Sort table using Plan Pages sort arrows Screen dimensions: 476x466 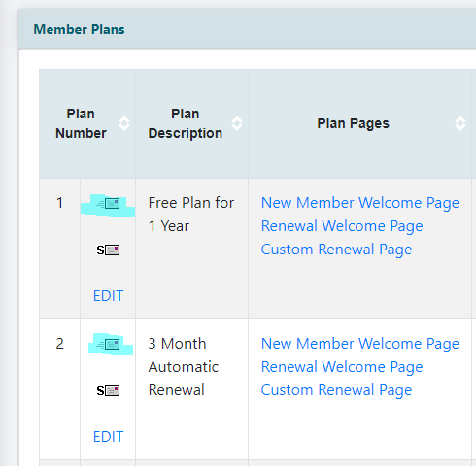[460, 123]
